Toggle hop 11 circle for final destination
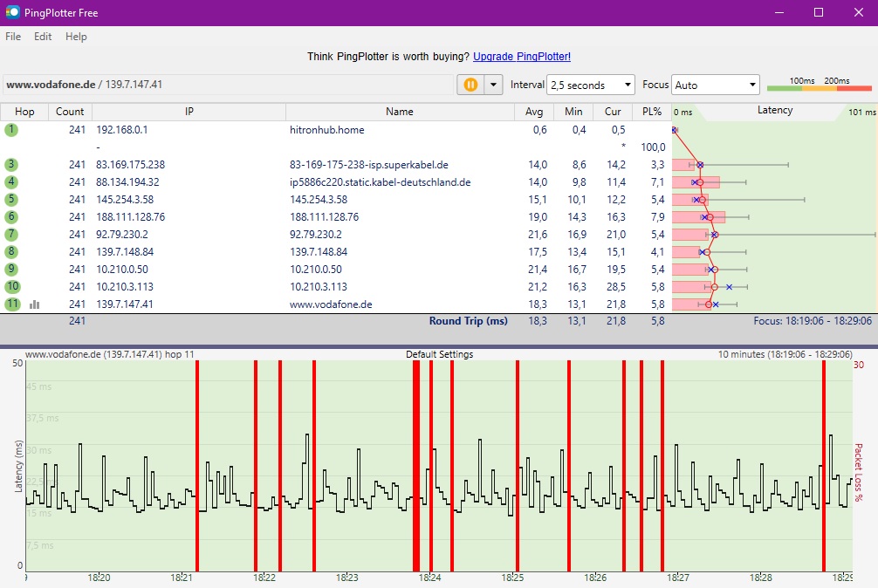 click(11, 304)
